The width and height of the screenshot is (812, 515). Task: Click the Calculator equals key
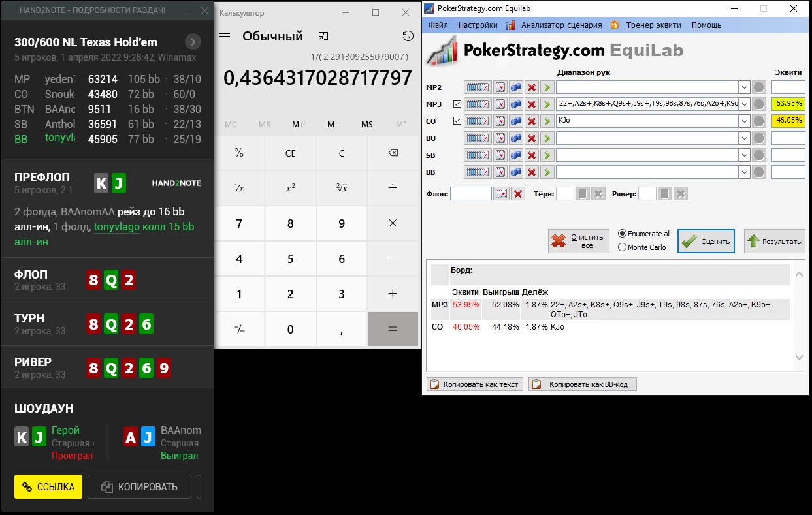(393, 328)
